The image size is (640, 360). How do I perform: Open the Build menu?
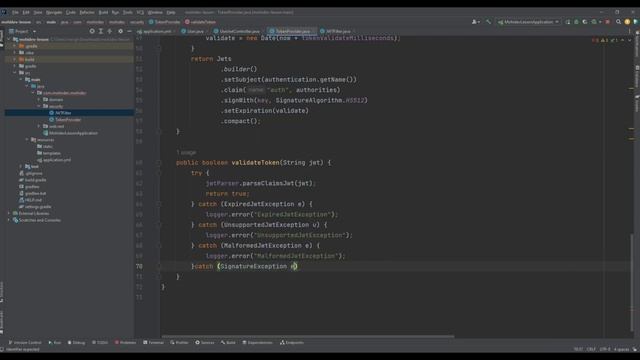pyautogui.click(x=103, y=12)
